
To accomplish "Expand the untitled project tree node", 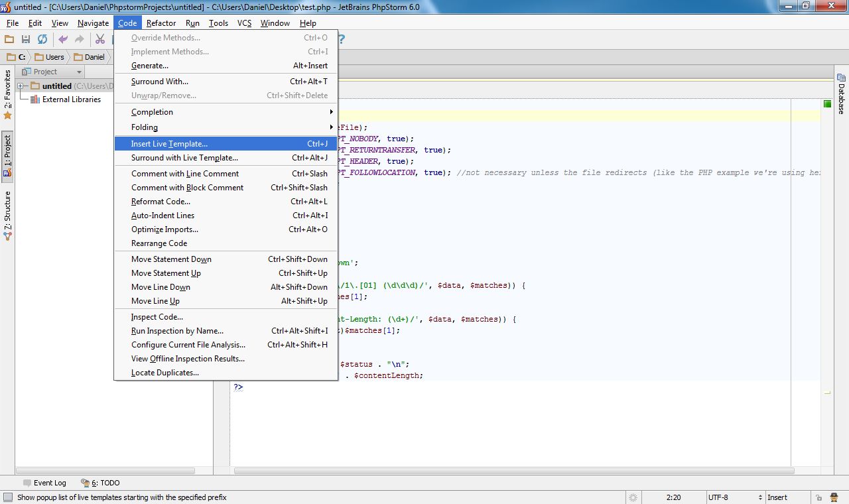I will coord(21,86).
